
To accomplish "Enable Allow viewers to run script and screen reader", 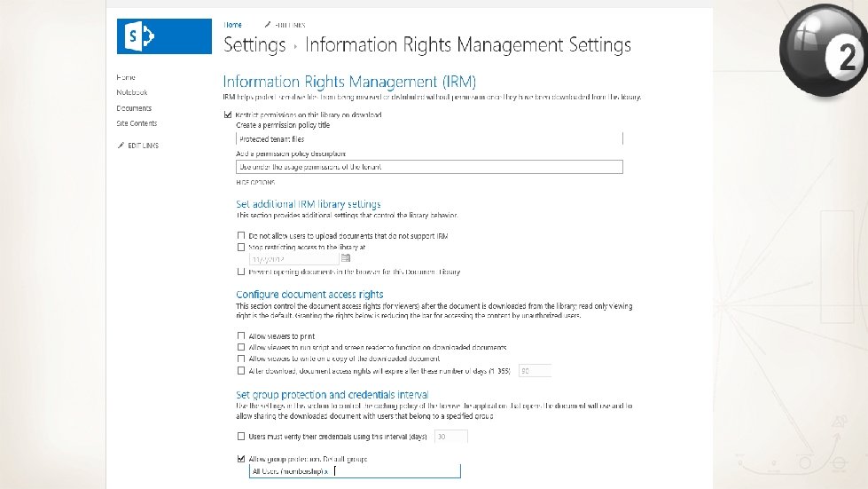I will (241, 347).
